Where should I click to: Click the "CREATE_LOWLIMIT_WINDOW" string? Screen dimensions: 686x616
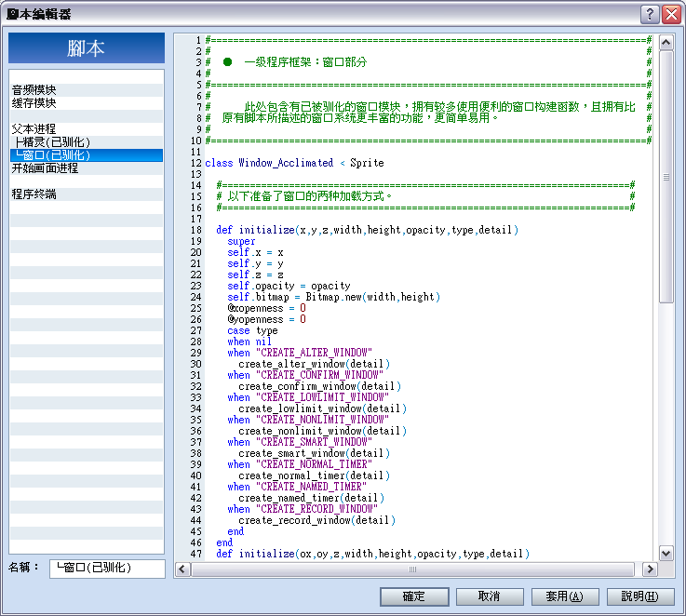click(x=322, y=397)
